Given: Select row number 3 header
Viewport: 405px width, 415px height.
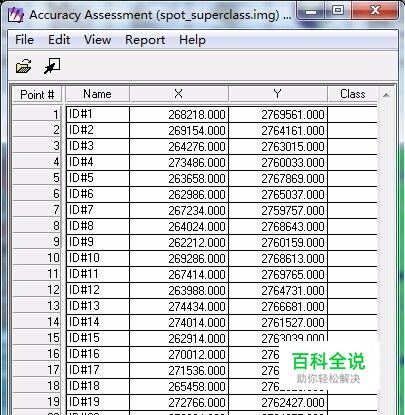Looking at the screenshot, I should [x=37, y=146].
